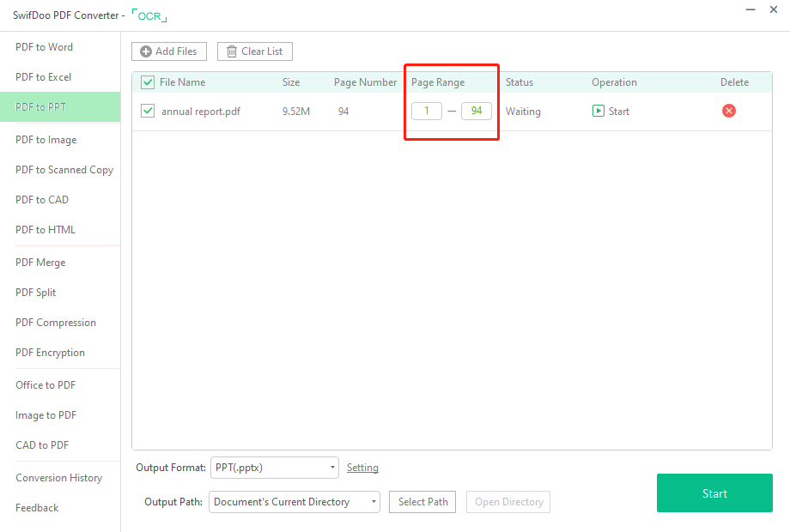Click the Page Range column header
Screen dimensions: 790x532
tap(438, 82)
